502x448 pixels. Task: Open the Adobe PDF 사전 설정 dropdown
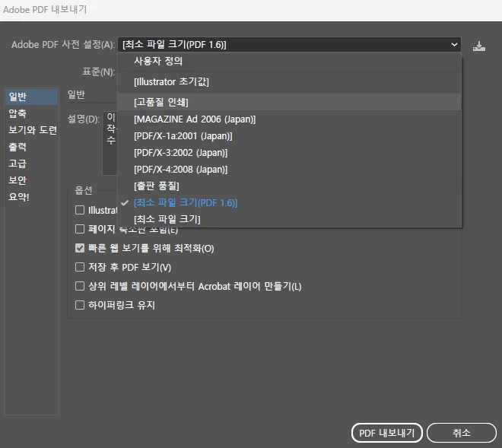[x=290, y=45]
